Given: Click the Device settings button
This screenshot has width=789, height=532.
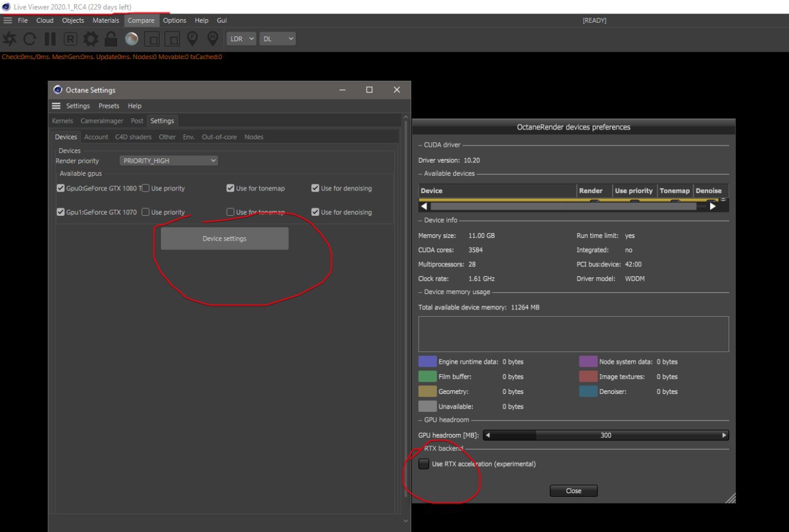Looking at the screenshot, I should (x=224, y=239).
